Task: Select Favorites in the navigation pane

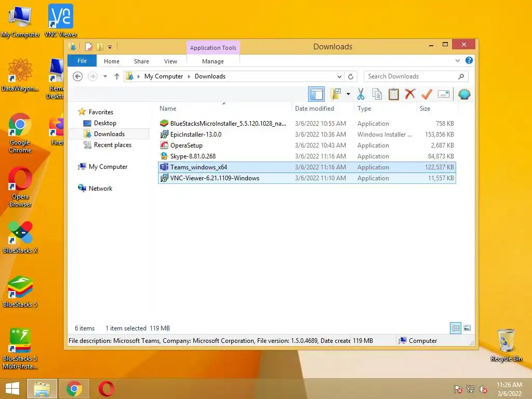Action: (x=101, y=112)
